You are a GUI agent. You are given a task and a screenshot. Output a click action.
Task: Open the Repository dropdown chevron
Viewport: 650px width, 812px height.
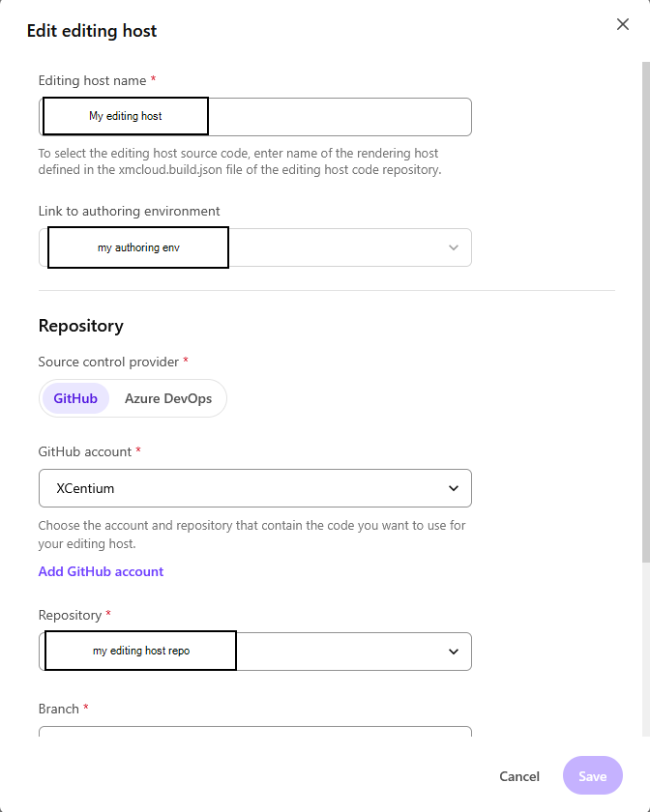[x=453, y=651]
